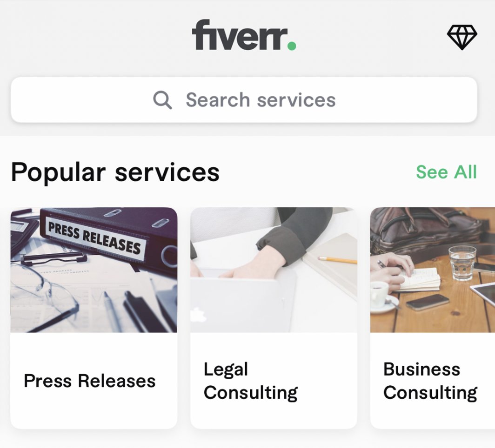Tap the green dot in Fiverr logo
495x448 pixels.
(292, 46)
